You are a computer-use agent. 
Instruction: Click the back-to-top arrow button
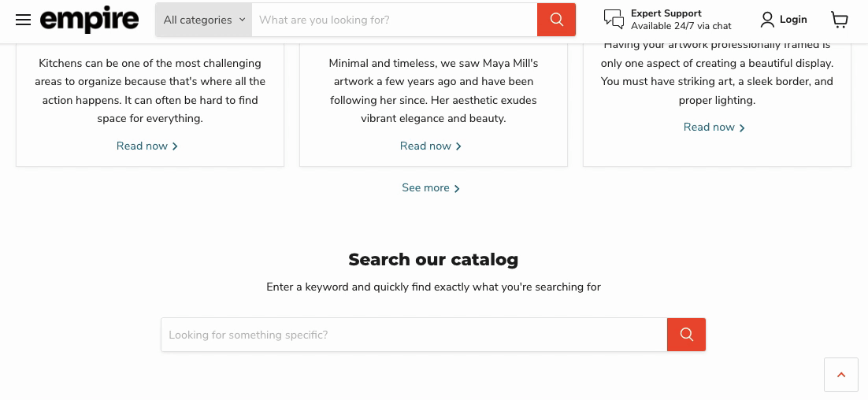[840, 375]
